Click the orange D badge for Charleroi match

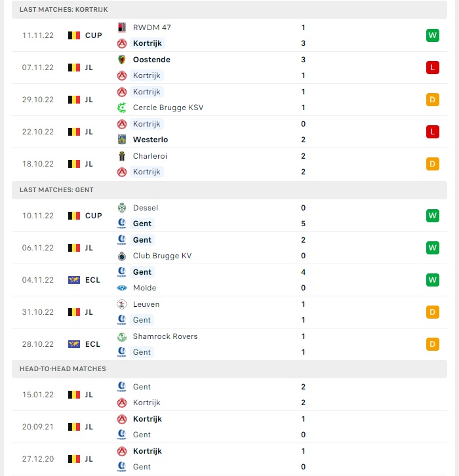(432, 164)
